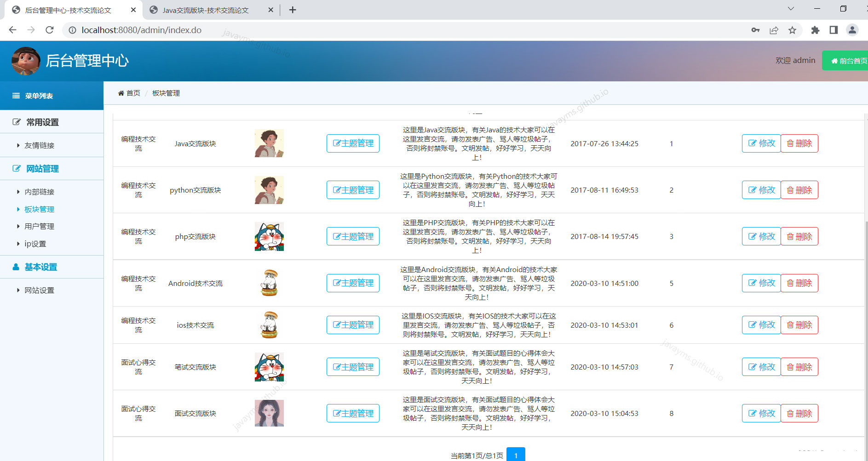This screenshot has width=868, height=461.
Task: Click the browser refresh icon
Action: 50,30
